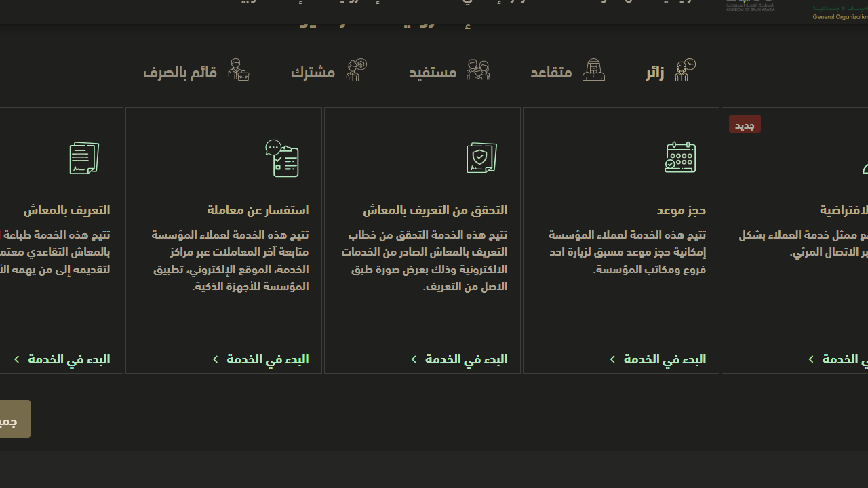Screen dimensions: 868x488
Task: Click the chevron in the التعريف بالمعاش card footer
Action: click(x=16, y=359)
